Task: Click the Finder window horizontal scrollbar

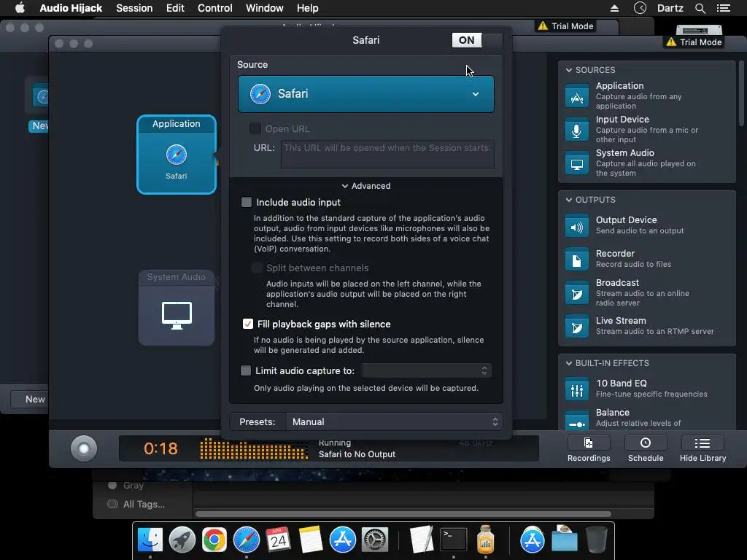Action: click(x=403, y=514)
